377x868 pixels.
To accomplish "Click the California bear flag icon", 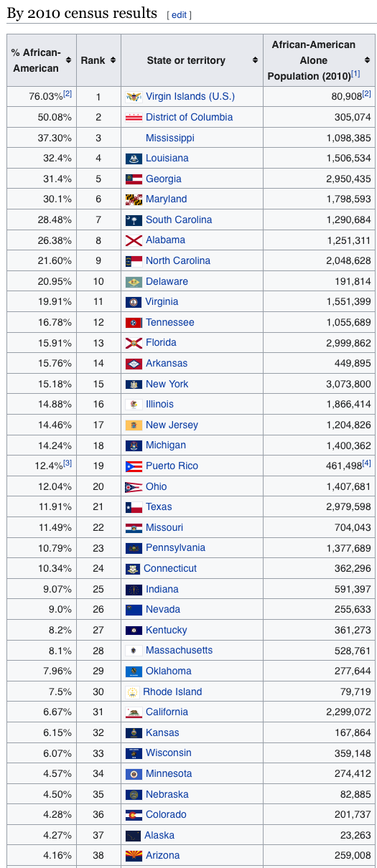I will tap(134, 712).
